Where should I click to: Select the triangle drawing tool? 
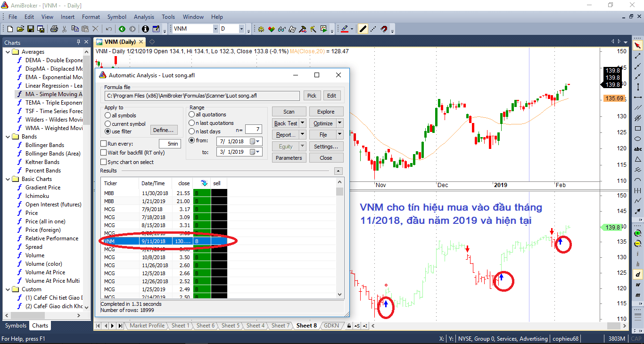point(638,159)
